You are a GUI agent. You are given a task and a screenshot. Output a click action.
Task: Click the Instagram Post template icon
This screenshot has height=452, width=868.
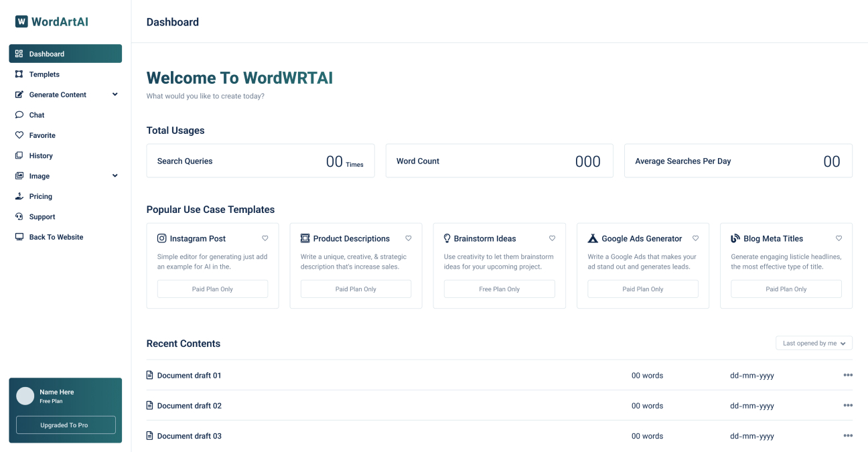tap(161, 238)
